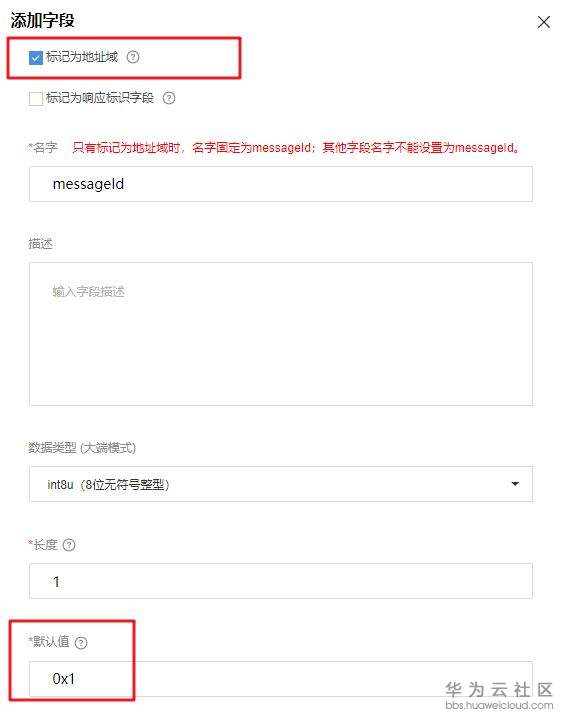The width and height of the screenshot is (567, 720).
Task: Close the 添加字段 dialog with X
Action: tap(544, 22)
